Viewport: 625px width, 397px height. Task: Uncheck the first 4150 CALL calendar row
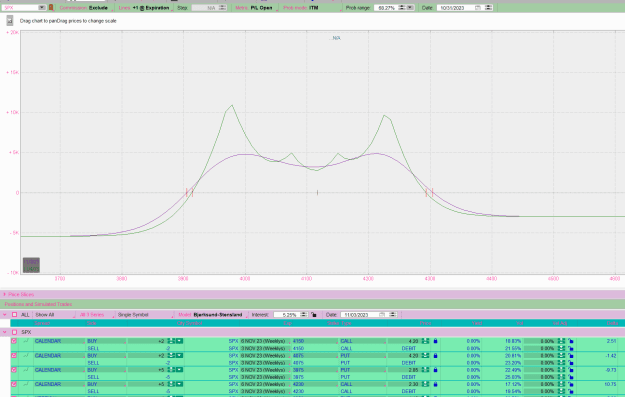tap(14, 341)
